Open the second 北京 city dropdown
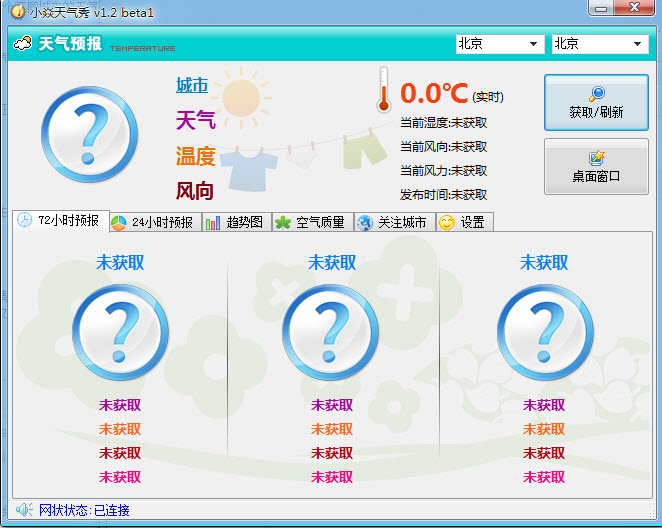This screenshot has height=528, width=662. pyautogui.click(x=600, y=44)
